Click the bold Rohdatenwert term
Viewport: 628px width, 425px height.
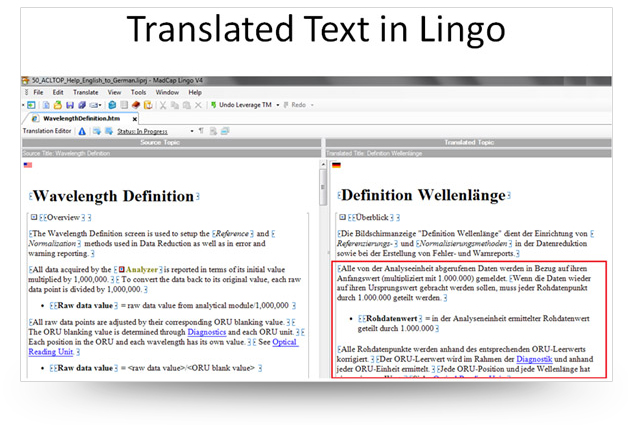click(391, 318)
